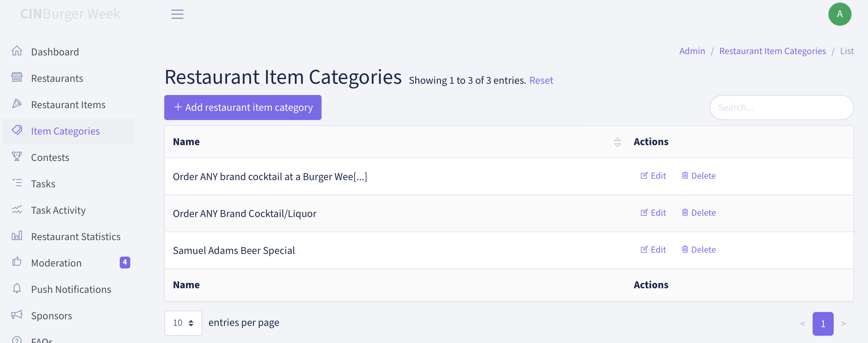Click Restaurant Item Categories breadcrumb link
The height and width of the screenshot is (343, 868).
coord(772,51)
